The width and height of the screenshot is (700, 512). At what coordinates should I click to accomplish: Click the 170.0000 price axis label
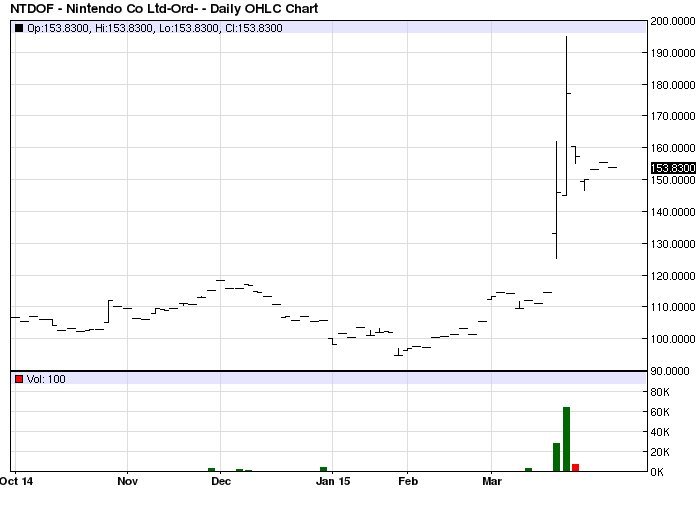[x=673, y=116]
